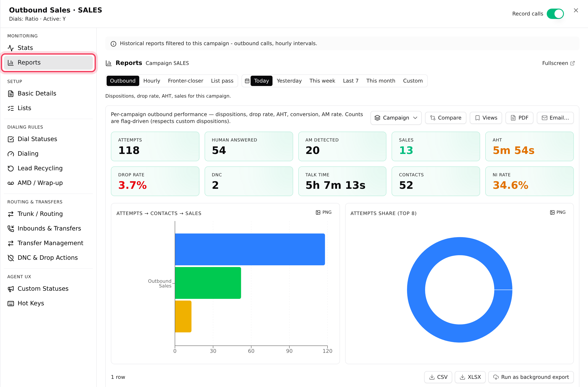
Task: Open the Campaign grouping dropdown
Action: coord(396,118)
